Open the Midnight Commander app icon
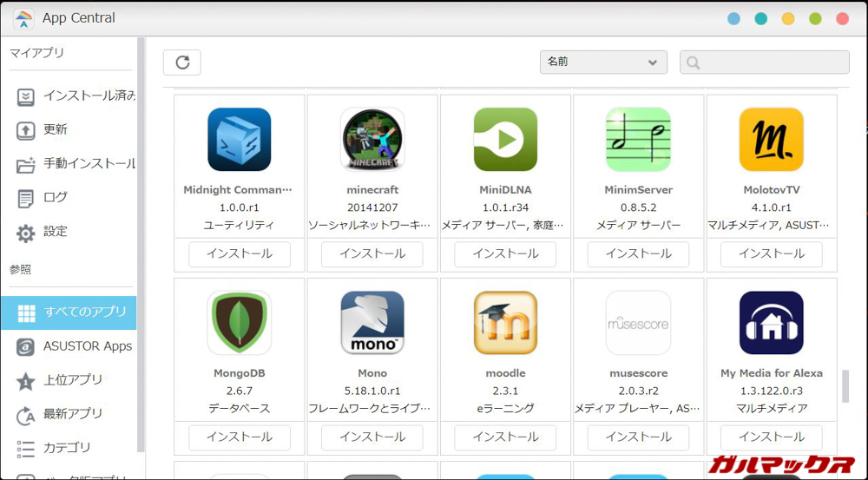 (x=240, y=140)
